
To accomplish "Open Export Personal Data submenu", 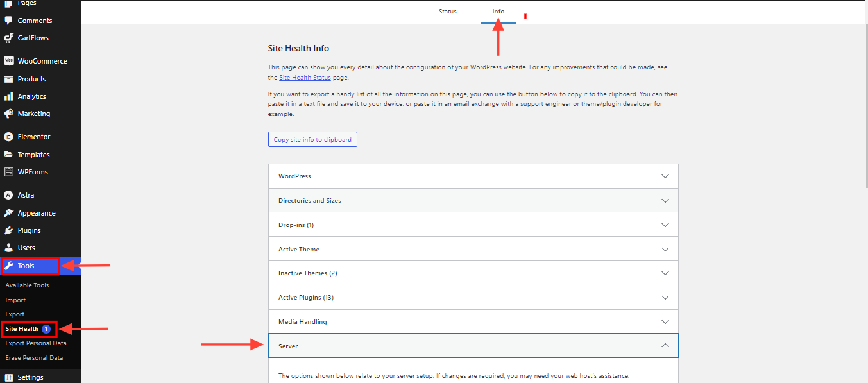I will coord(36,343).
